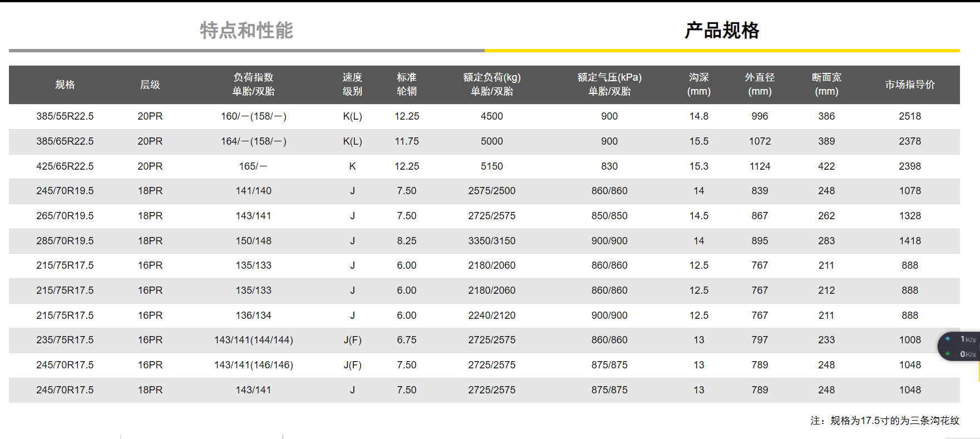Viewport: 980px width, 439px height.
Task: Click standard rim value 6.75
Action: click(x=407, y=340)
